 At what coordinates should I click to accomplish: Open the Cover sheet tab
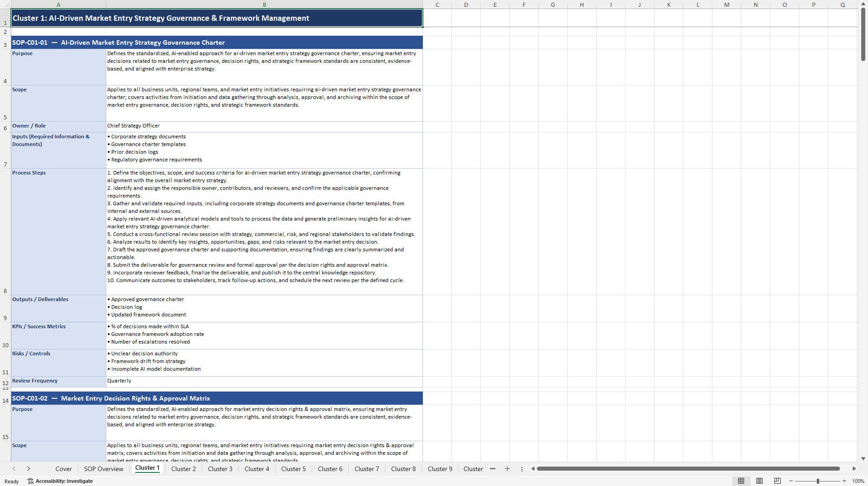[63, 469]
